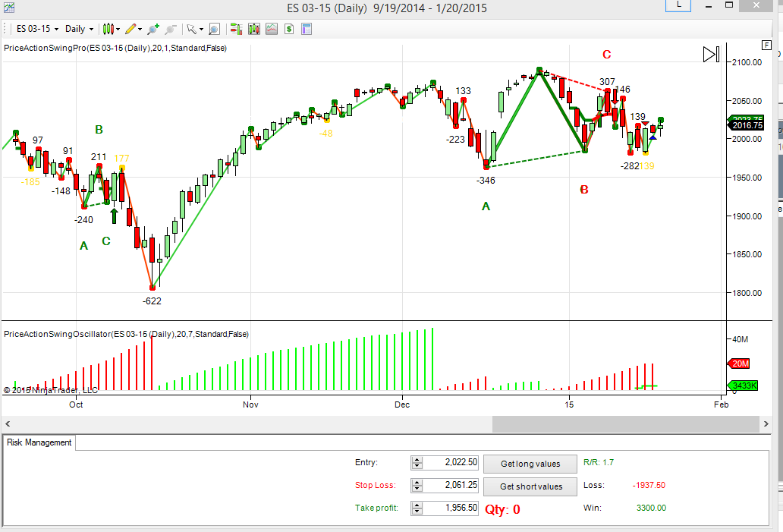
Task: Click the Get short values button
Action: tap(530, 486)
